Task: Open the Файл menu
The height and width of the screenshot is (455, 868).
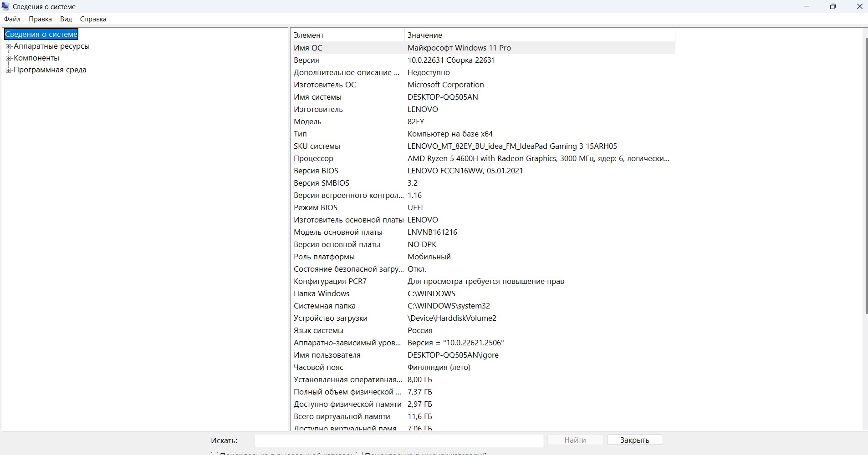Action: [x=12, y=19]
